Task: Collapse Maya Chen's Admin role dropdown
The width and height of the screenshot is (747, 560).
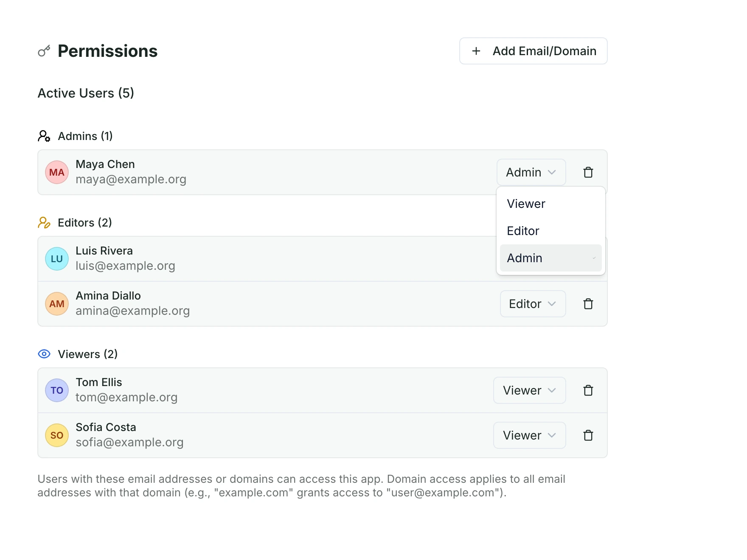Action: (x=531, y=172)
